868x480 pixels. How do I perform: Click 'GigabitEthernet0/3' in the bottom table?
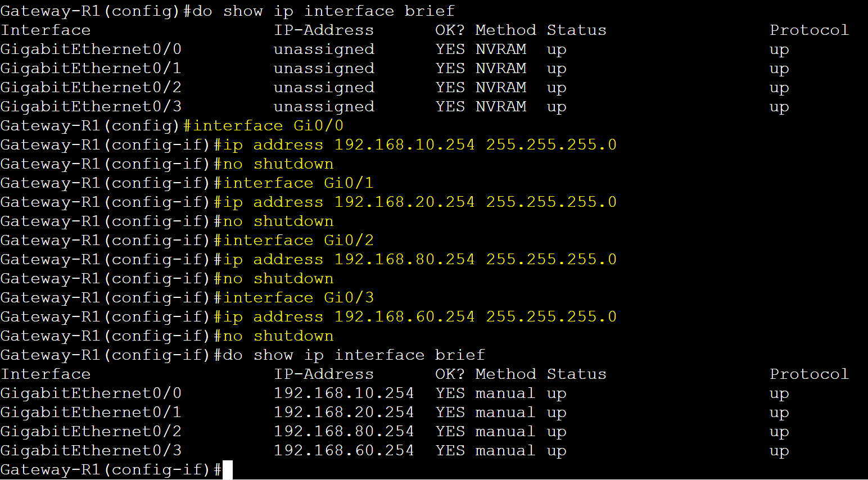[x=91, y=450]
